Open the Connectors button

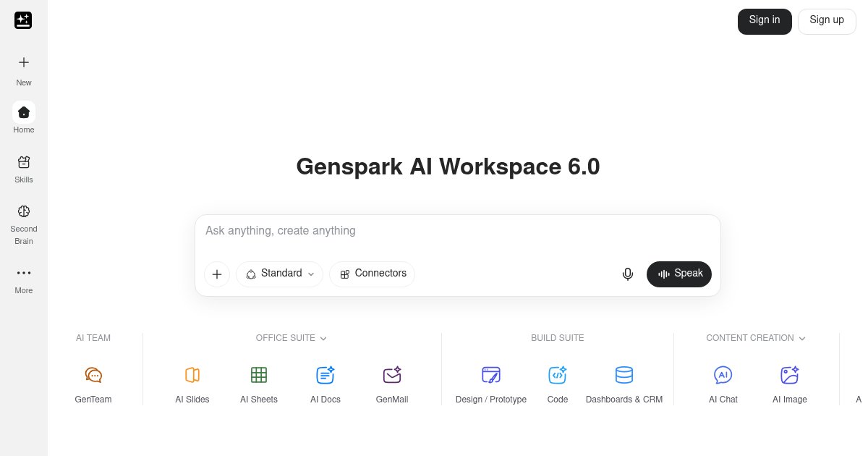(373, 274)
